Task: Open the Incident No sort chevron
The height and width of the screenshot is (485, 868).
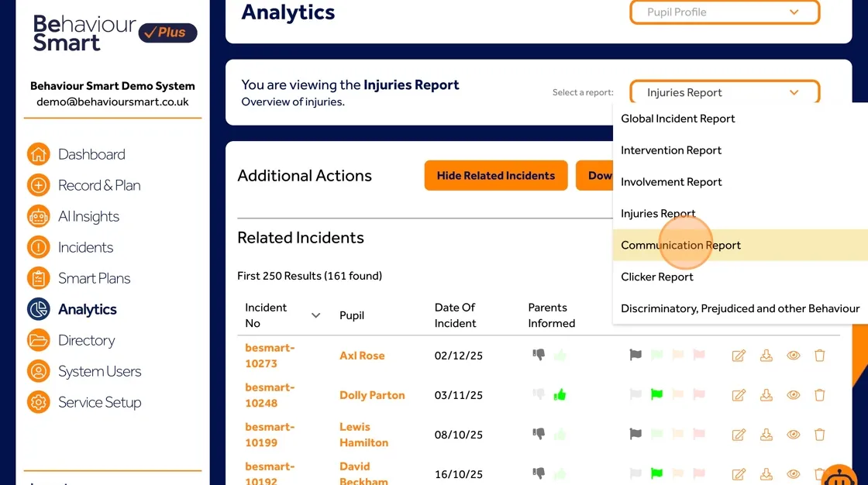Action: (315, 315)
